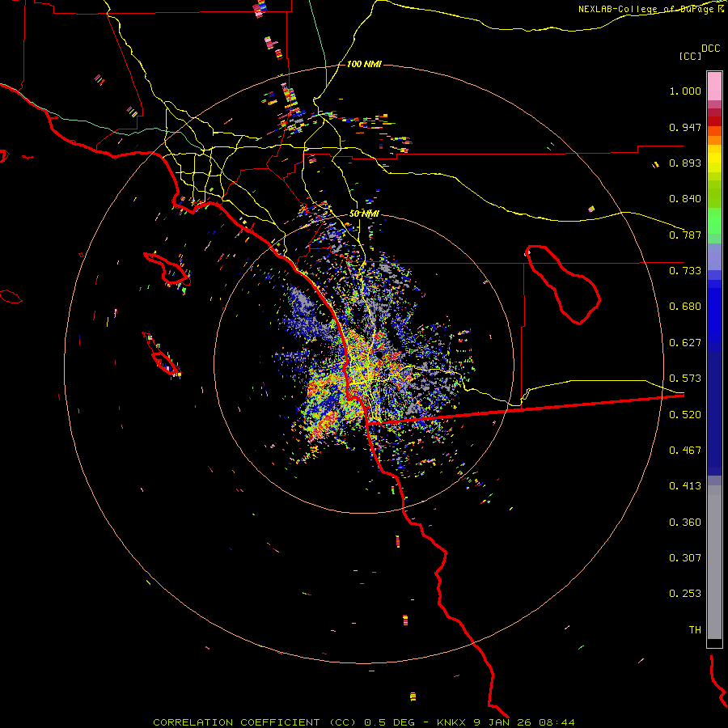Click the 0.413 legend value
Image resolution: width=728 pixels, height=728 pixels.
[685, 486]
